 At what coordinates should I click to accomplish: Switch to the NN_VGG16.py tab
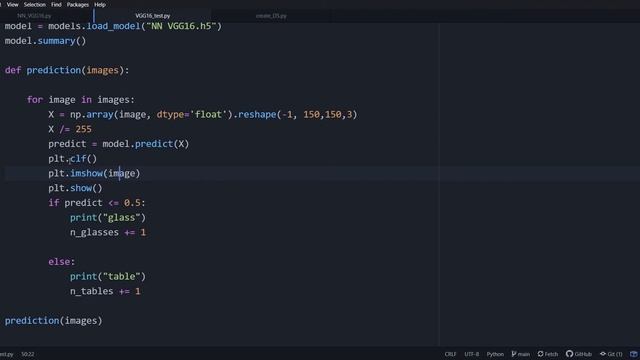[x=34, y=16]
